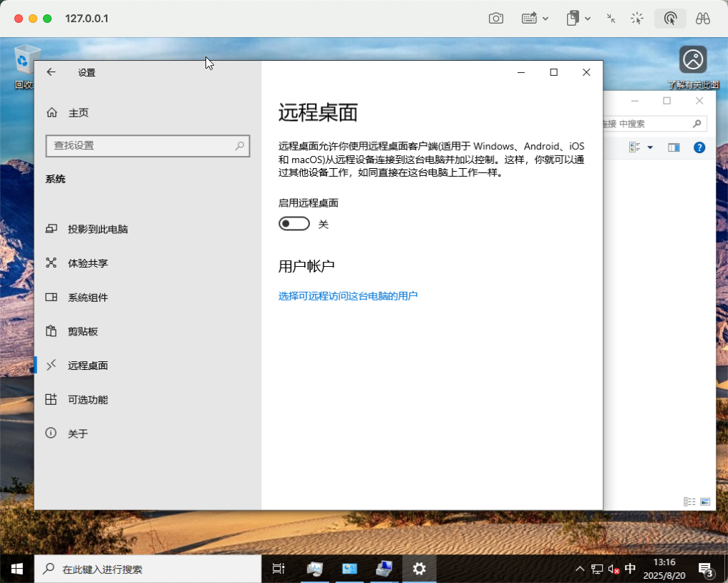Open the blue help question mark icon
728x583 pixels.
(x=699, y=147)
